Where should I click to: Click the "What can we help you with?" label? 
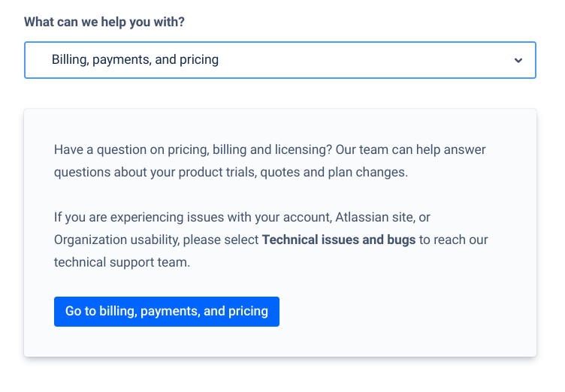(x=104, y=22)
